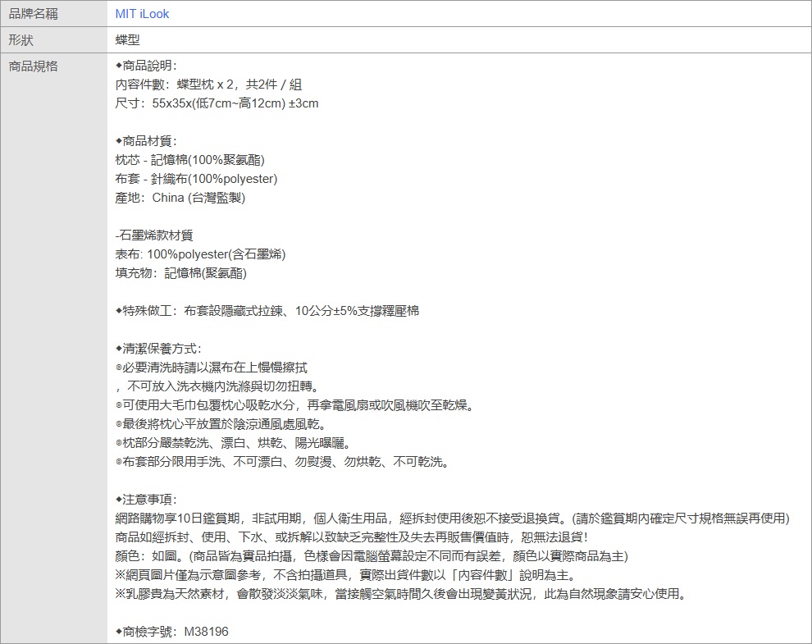Click the 商品規格 label cell
The image size is (812, 644).
click(54, 348)
